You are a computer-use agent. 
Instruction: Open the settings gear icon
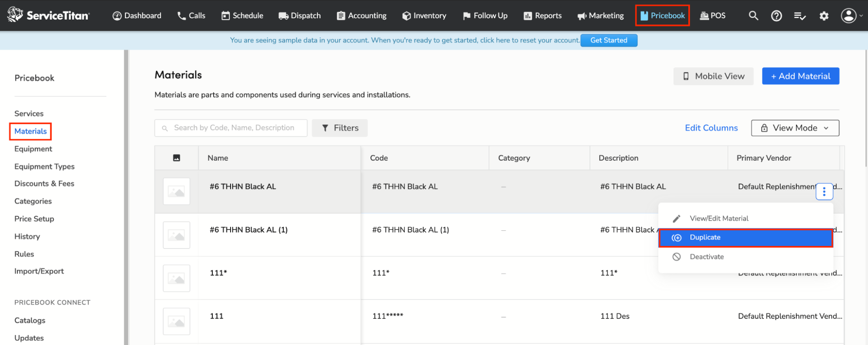tap(824, 16)
